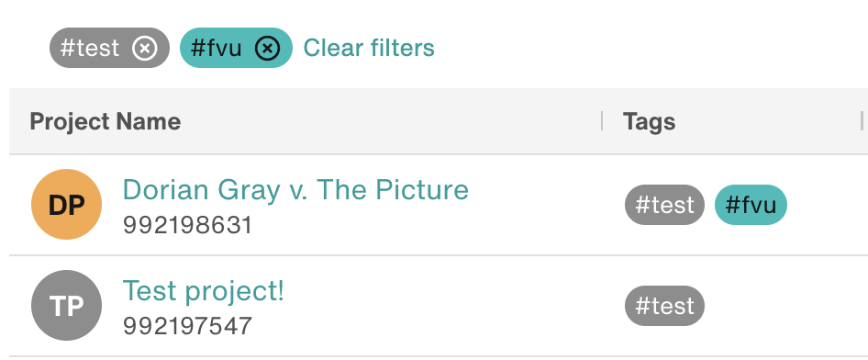Click the Clear filters link
The width and height of the screenshot is (868, 360).
pos(369,48)
